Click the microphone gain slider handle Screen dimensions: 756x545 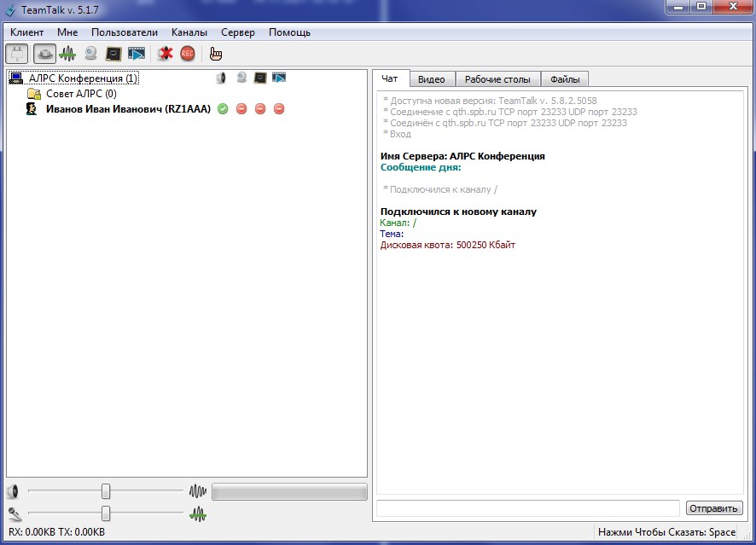(x=106, y=513)
